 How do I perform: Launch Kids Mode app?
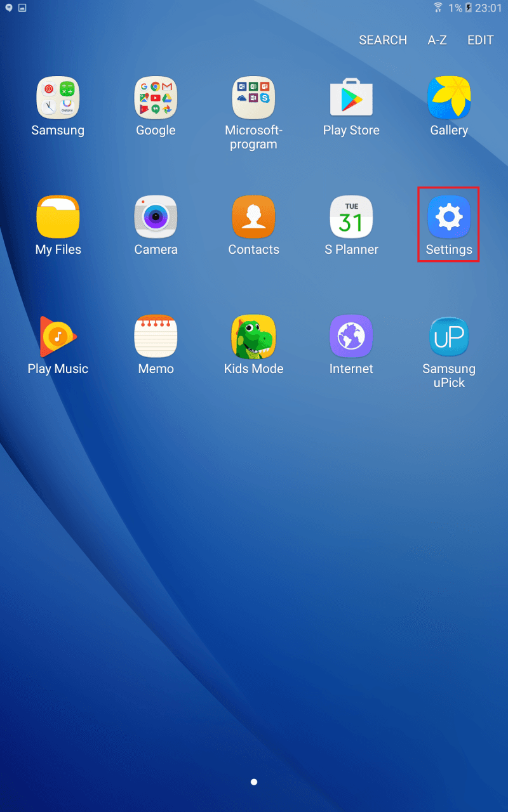tap(253, 337)
